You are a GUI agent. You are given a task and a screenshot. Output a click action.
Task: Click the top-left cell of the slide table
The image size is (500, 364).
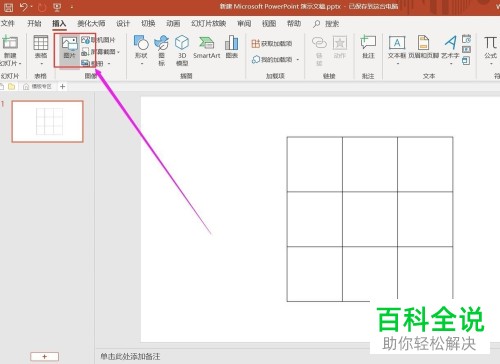tap(315, 164)
